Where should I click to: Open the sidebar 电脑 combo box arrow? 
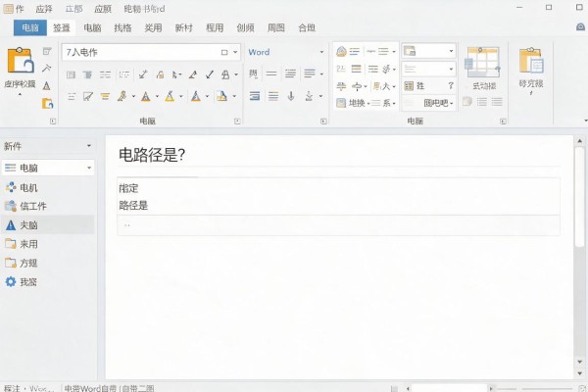click(89, 168)
